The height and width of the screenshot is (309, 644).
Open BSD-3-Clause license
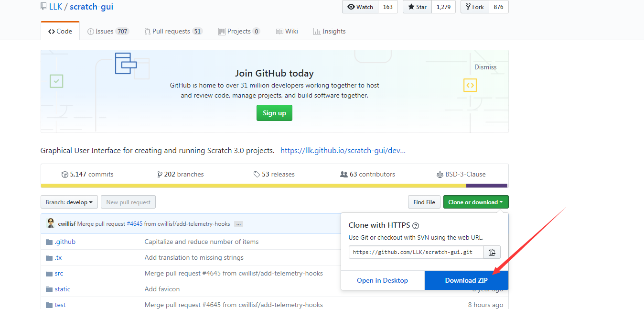coord(461,174)
